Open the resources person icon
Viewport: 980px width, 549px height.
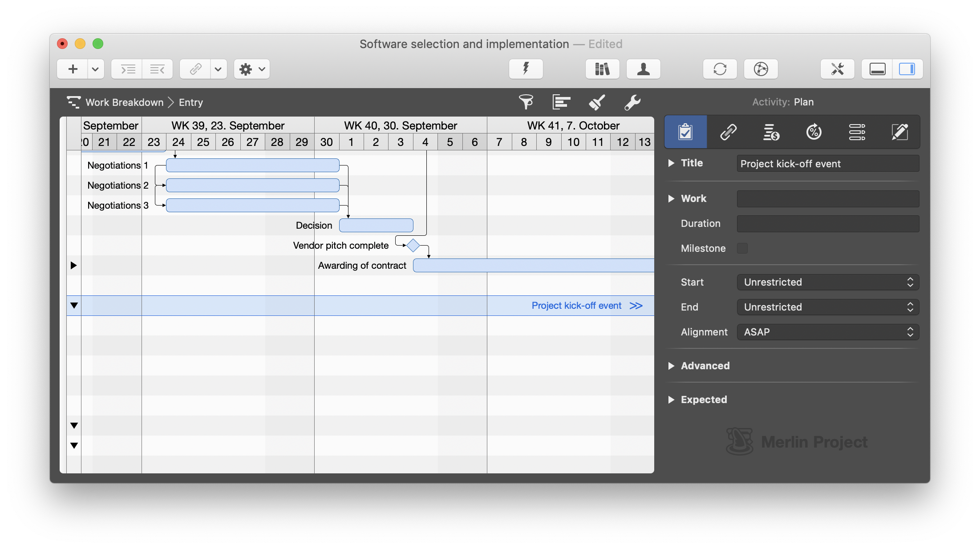(643, 69)
